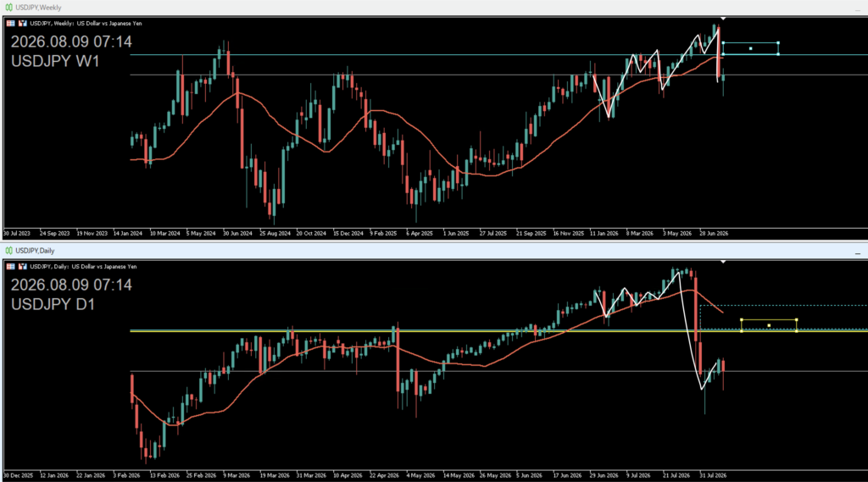Click 'USDJPY, Daily: US Dollar vs Japanese Yen' caption

(83, 266)
